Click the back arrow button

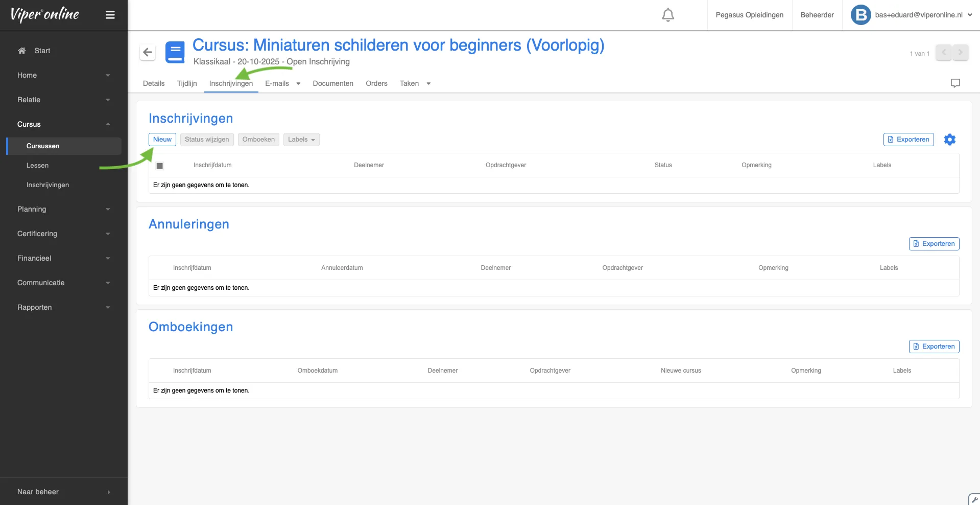[x=148, y=52]
